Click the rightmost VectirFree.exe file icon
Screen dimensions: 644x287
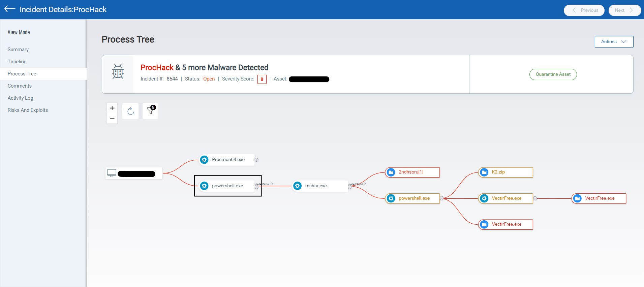[577, 198]
